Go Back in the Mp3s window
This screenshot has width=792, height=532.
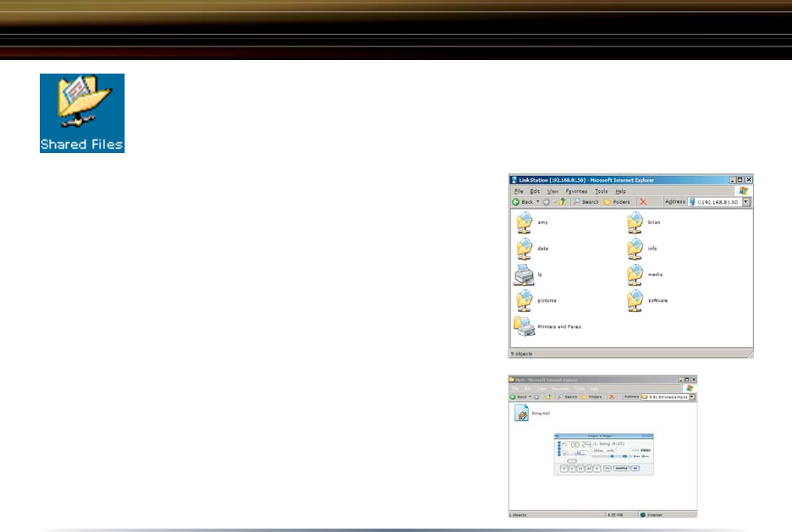point(519,397)
